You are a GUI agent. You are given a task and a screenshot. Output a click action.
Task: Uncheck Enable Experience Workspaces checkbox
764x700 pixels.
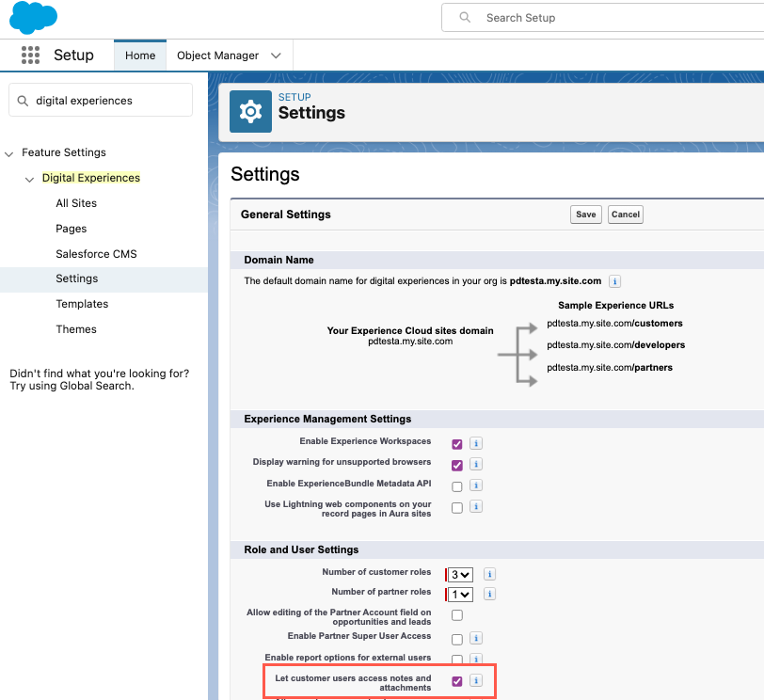(x=457, y=443)
